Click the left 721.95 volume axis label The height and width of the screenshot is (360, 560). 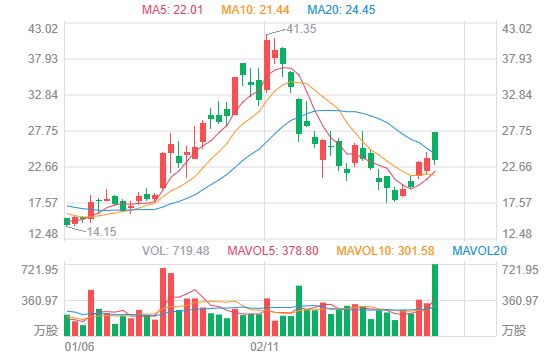[39, 270]
